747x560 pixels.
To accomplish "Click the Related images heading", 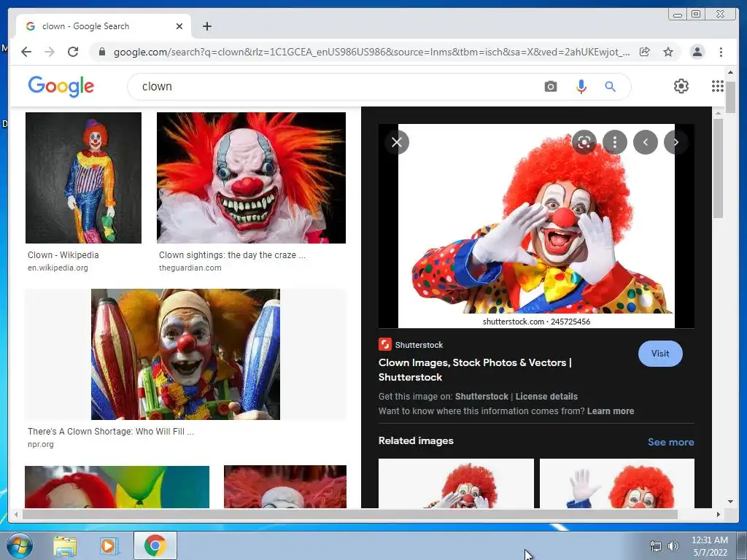I will coord(416,440).
